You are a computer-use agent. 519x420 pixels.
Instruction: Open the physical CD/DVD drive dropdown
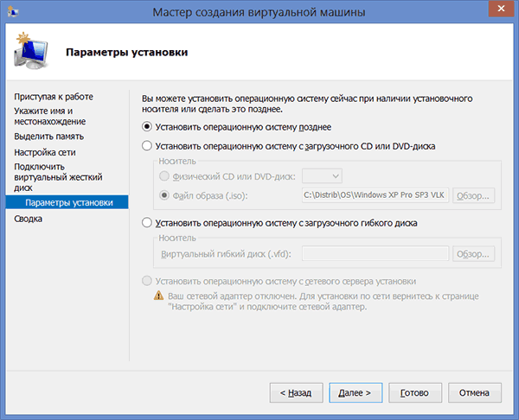[322, 176]
